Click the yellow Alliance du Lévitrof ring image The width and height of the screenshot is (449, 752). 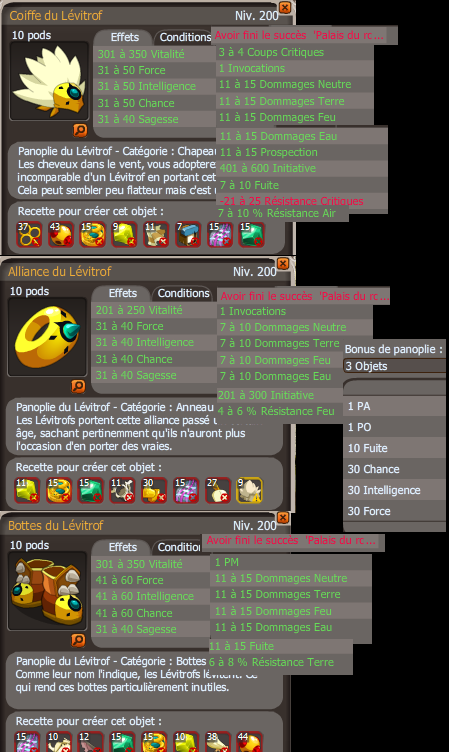click(47, 337)
